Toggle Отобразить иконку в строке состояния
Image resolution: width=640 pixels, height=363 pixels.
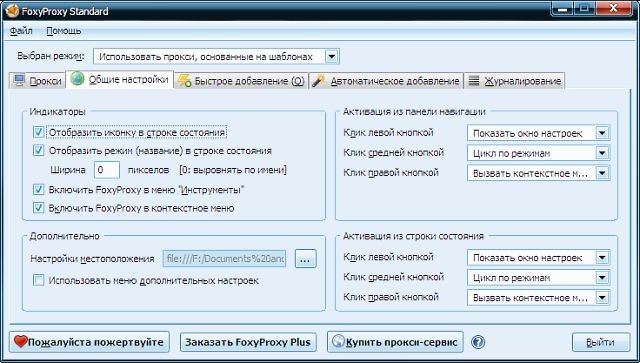click(38, 132)
